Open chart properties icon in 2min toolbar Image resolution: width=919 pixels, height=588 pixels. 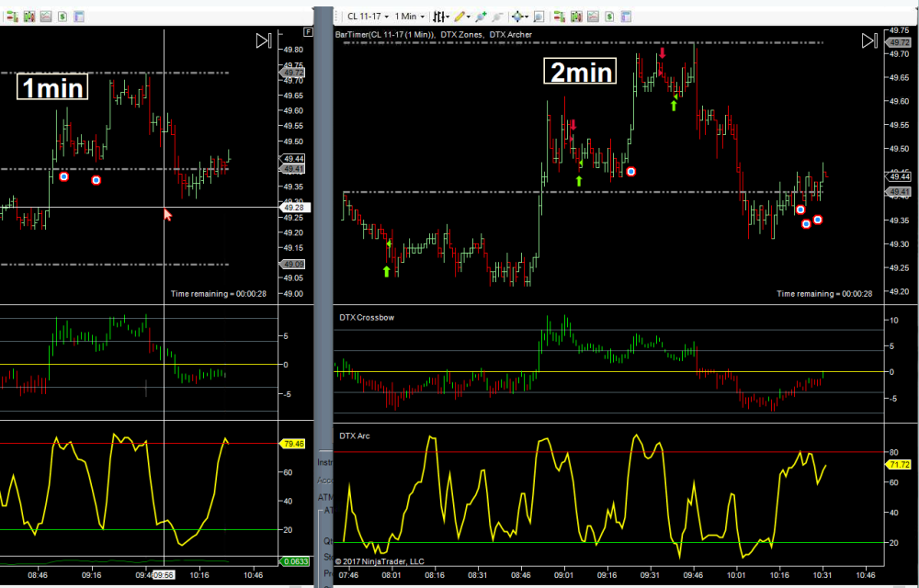pyautogui.click(x=629, y=16)
